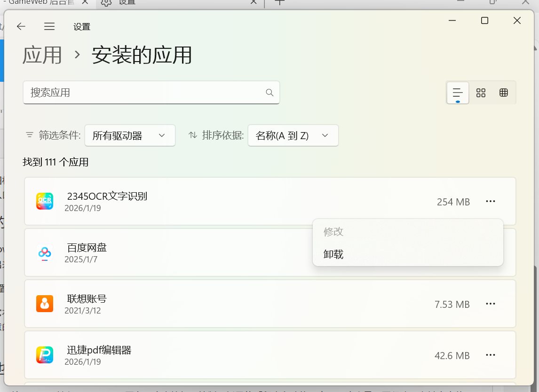Close the GameWeb browser tab
The height and width of the screenshot is (392, 539).
click(85, 2)
